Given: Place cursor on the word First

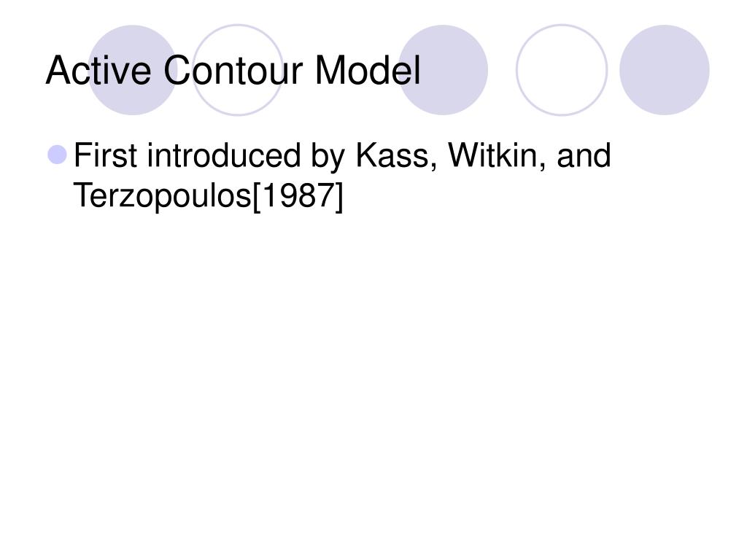Looking at the screenshot, I should 105,155.
